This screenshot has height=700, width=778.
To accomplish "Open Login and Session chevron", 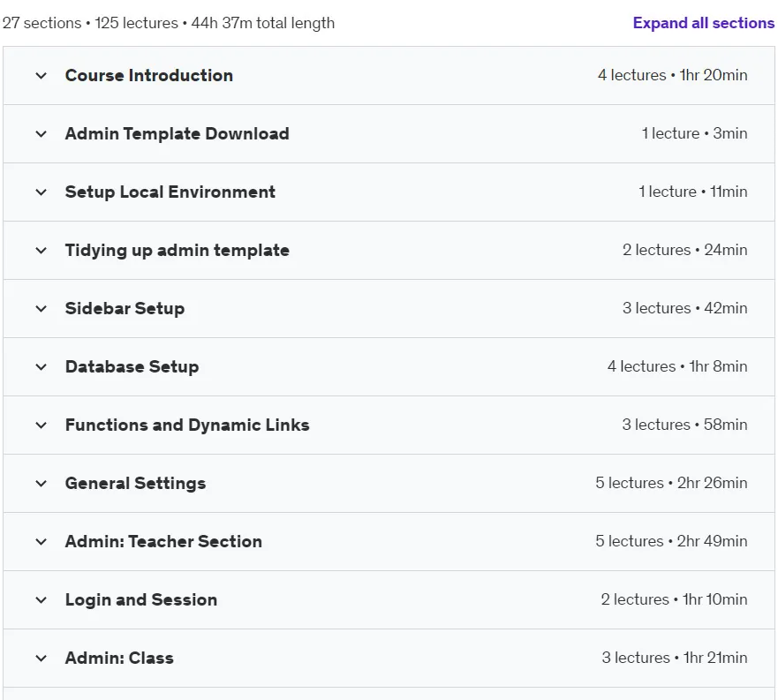I will coord(42,600).
